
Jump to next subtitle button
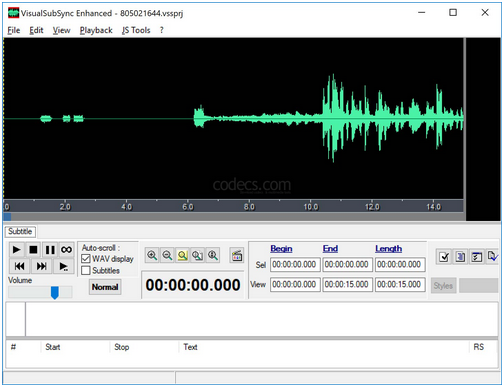[x=41, y=266]
